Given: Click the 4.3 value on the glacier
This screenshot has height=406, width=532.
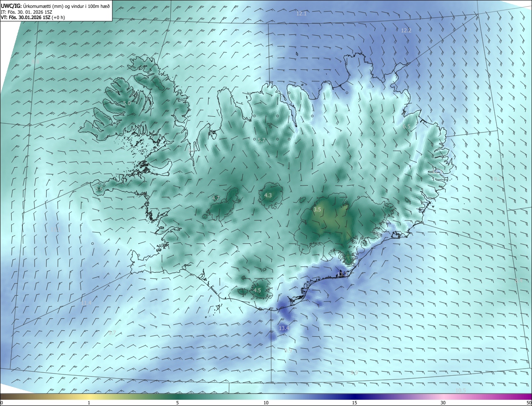Looking at the screenshot, I should point(268,195).
